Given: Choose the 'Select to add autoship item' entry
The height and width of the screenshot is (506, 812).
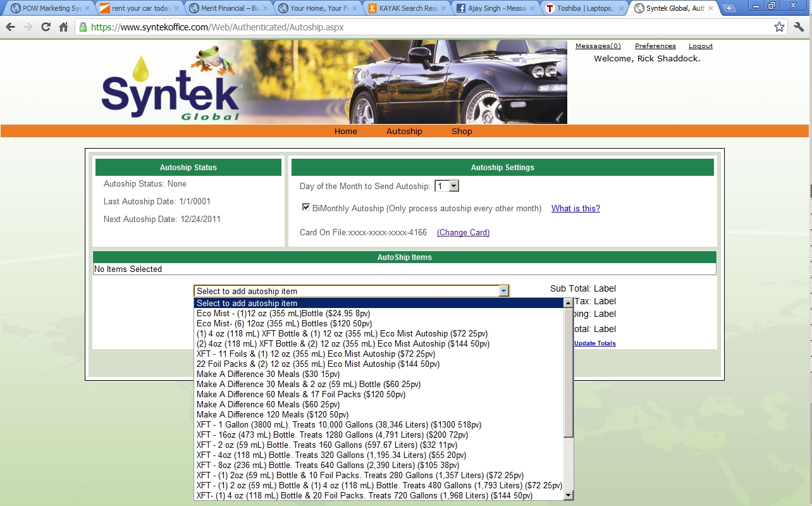Looking at the screenshot, I should [378, 303].
